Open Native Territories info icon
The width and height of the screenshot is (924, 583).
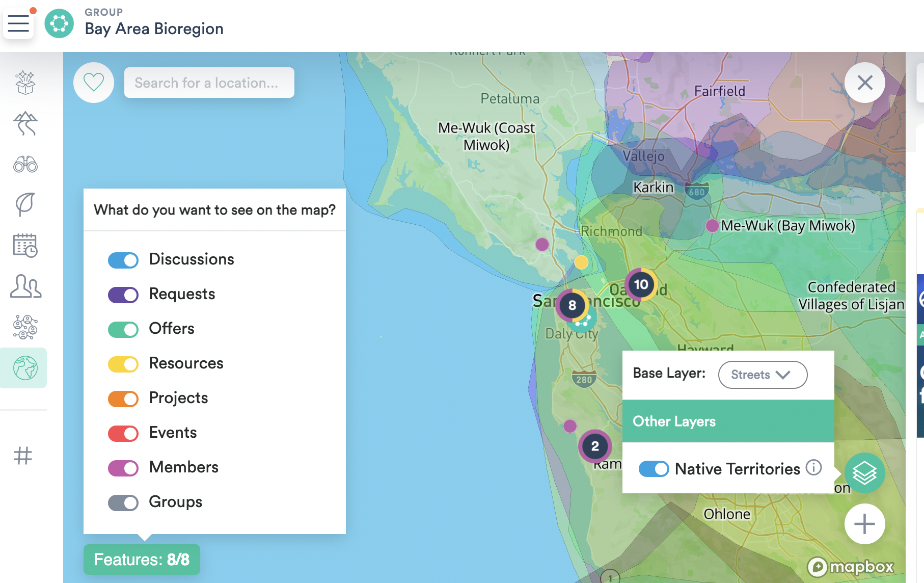[813, 467]
